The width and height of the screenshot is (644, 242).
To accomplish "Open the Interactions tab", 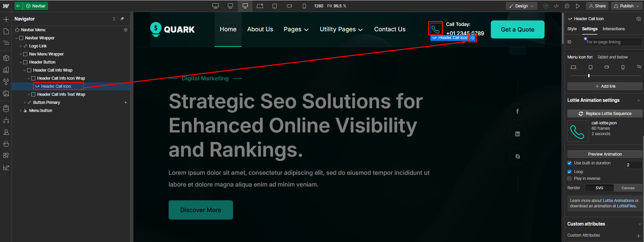I will tap(613, 29).
